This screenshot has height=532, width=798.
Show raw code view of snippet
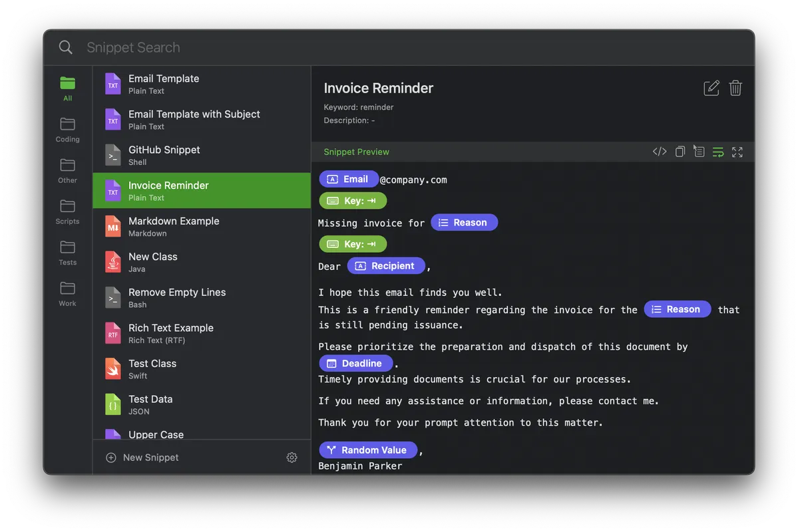click(x=660, y=152)
